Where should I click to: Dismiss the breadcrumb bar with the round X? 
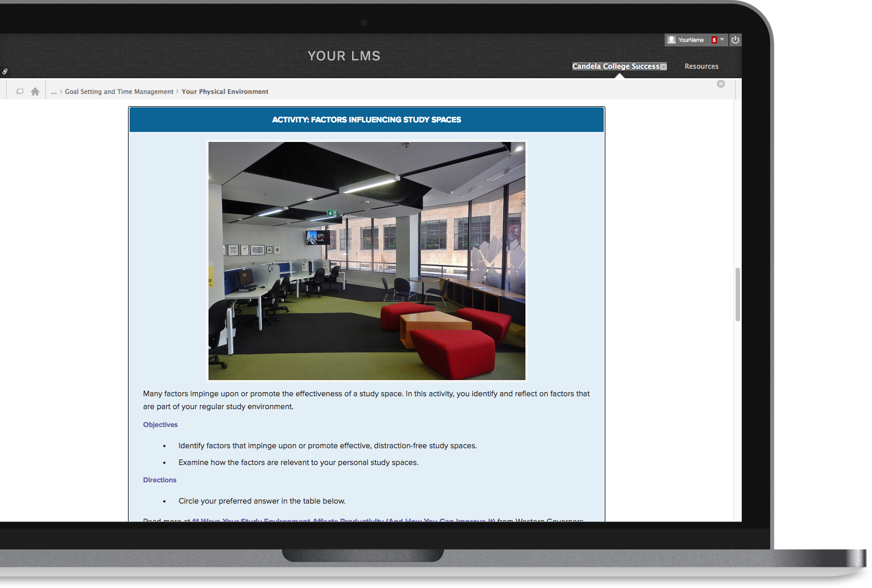(721, 84)
